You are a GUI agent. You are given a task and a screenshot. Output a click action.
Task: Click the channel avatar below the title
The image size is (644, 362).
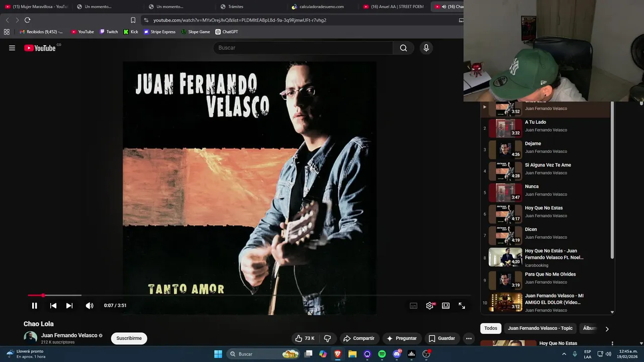(30, 338)
